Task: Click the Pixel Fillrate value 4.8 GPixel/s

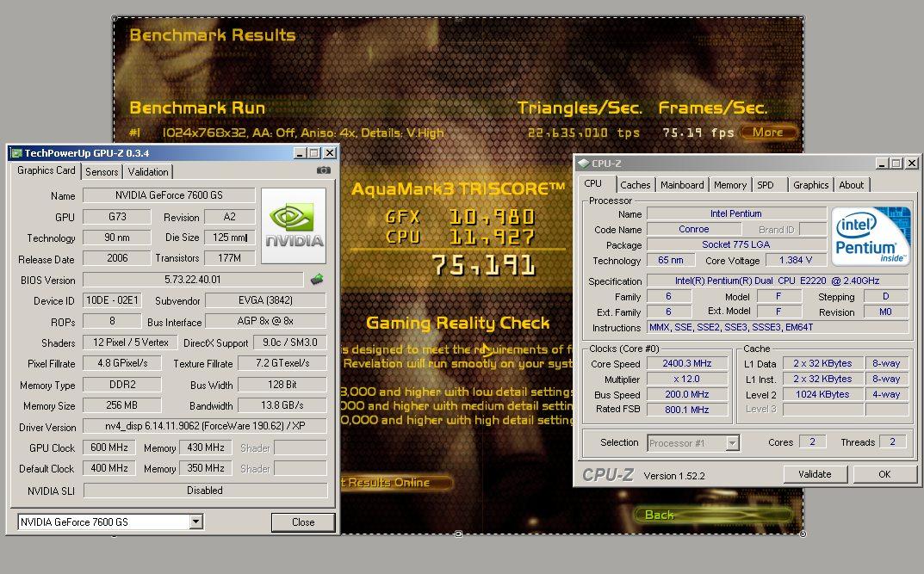Action: (122, 363)
